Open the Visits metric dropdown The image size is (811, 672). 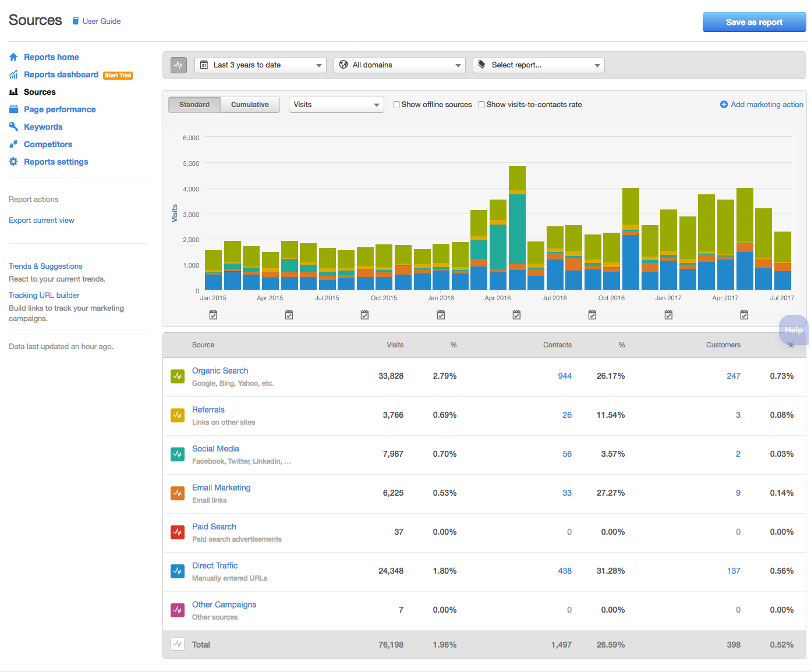[x=336, y=105]
